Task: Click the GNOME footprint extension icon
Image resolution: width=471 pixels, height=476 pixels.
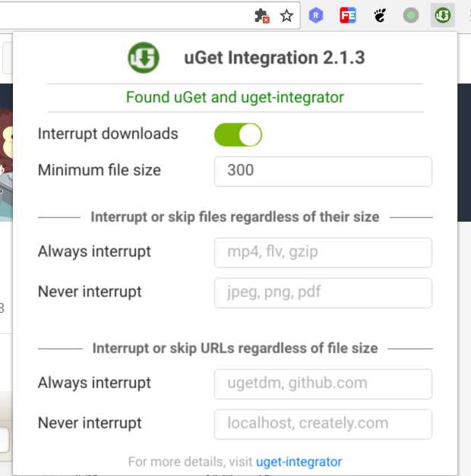Action: coord(380,15)
